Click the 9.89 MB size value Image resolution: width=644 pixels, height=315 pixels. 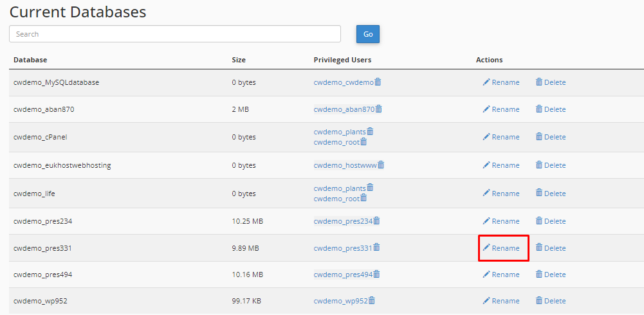coord(246,248)
